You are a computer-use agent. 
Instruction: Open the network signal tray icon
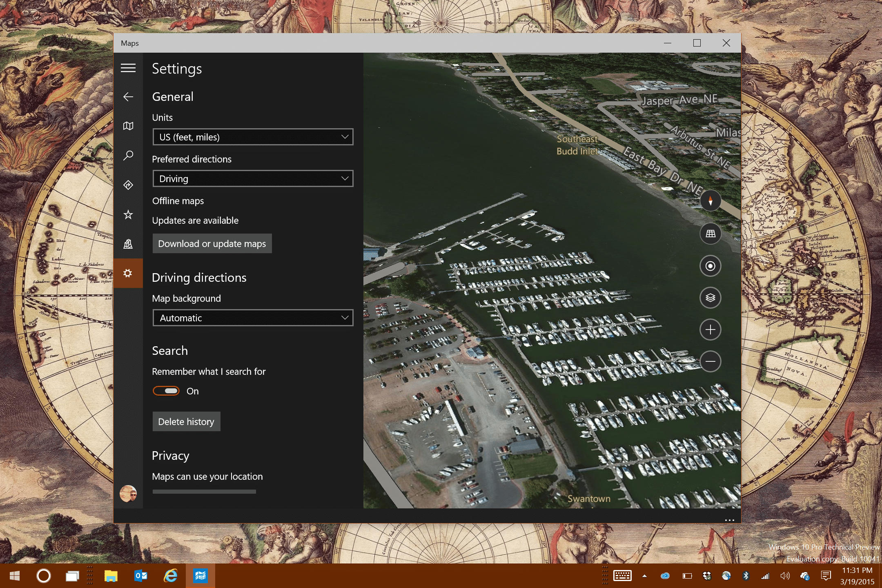(x=765, y=576)
